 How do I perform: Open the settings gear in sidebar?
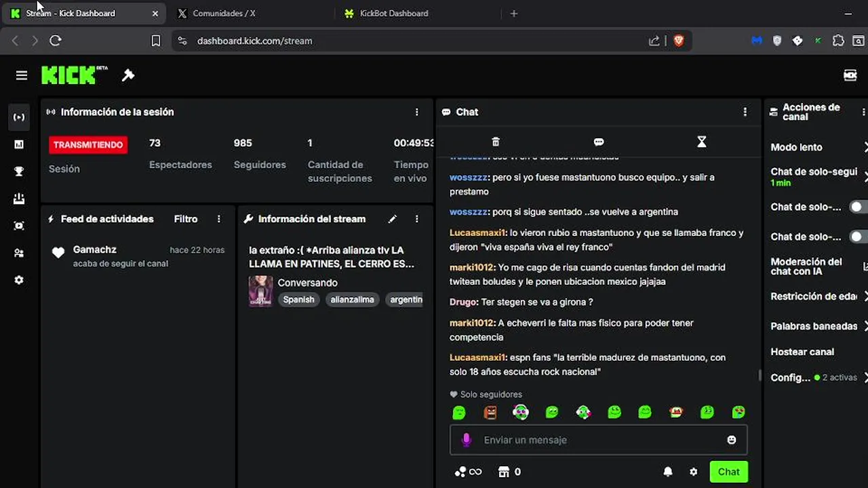[19, 280]
